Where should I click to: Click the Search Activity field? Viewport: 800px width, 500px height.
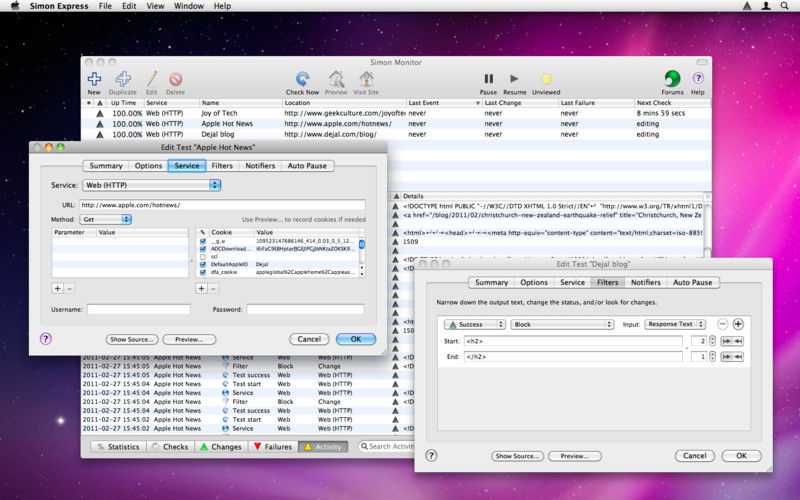pos(386,446)
